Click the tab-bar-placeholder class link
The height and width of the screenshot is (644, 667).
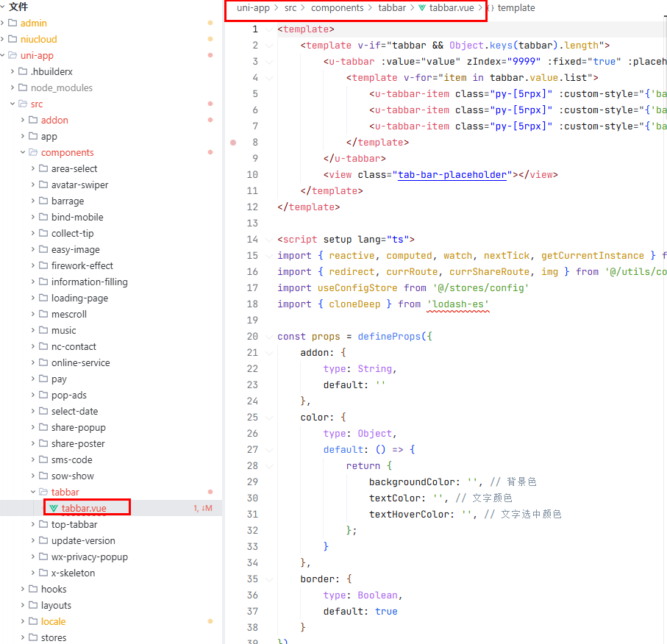(452, 174)
